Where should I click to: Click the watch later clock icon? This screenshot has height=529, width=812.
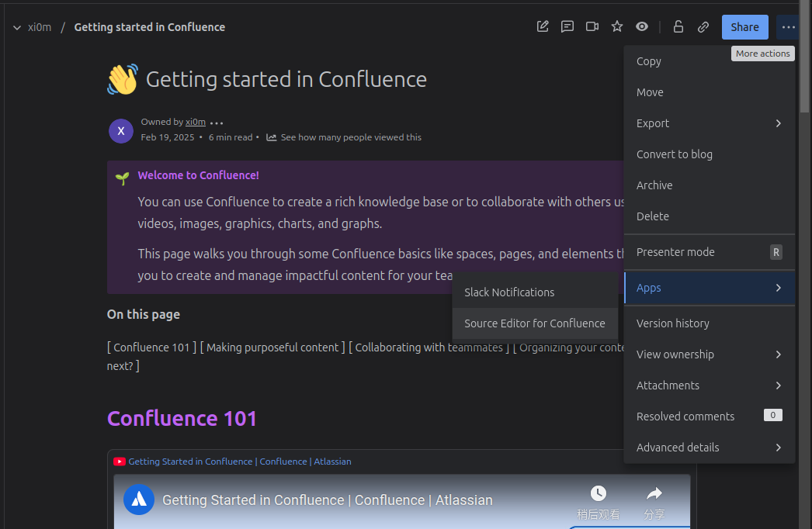click(598, 493)
